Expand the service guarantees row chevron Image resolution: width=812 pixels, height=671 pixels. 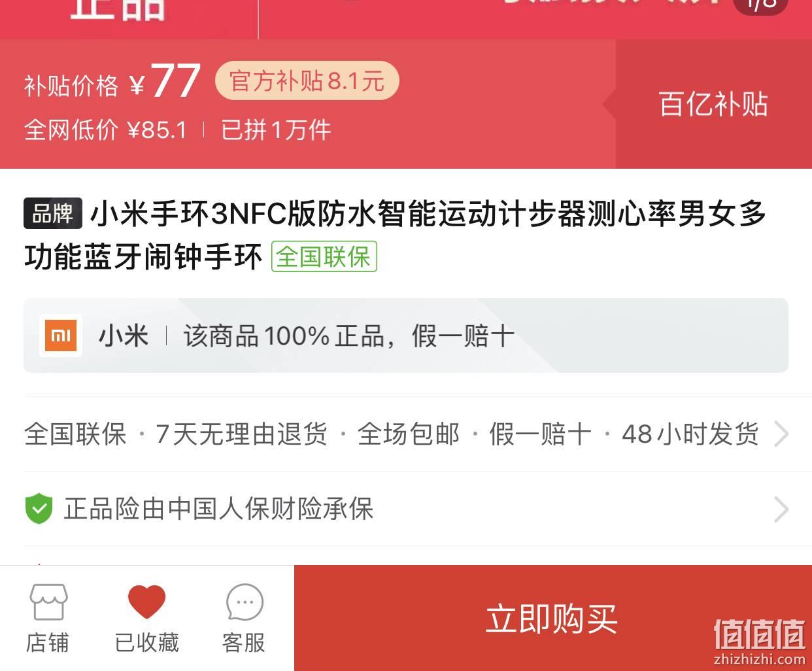(x=781, y=434)
